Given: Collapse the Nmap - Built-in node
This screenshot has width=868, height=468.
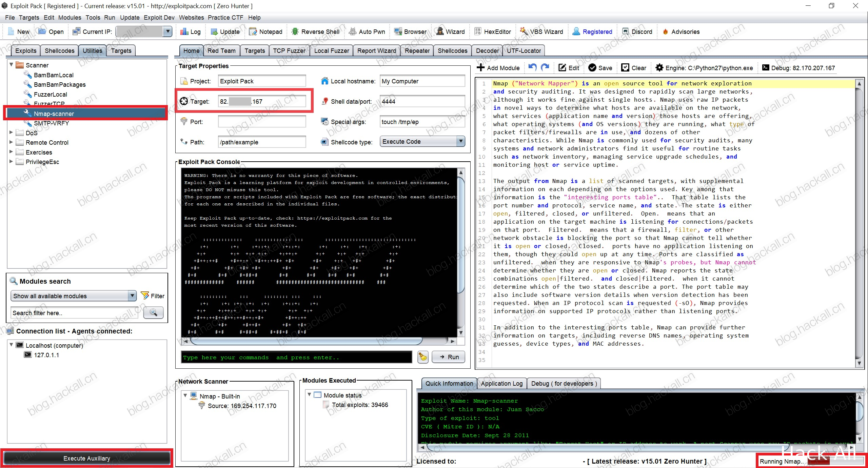Looking at the screenshot, I should 185,395.
